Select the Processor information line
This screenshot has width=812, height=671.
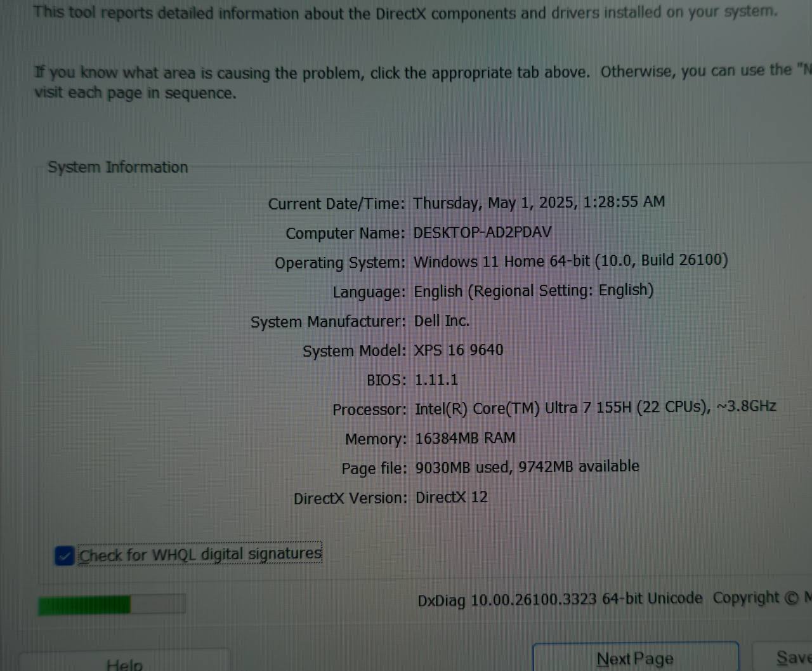pos(595,408)
